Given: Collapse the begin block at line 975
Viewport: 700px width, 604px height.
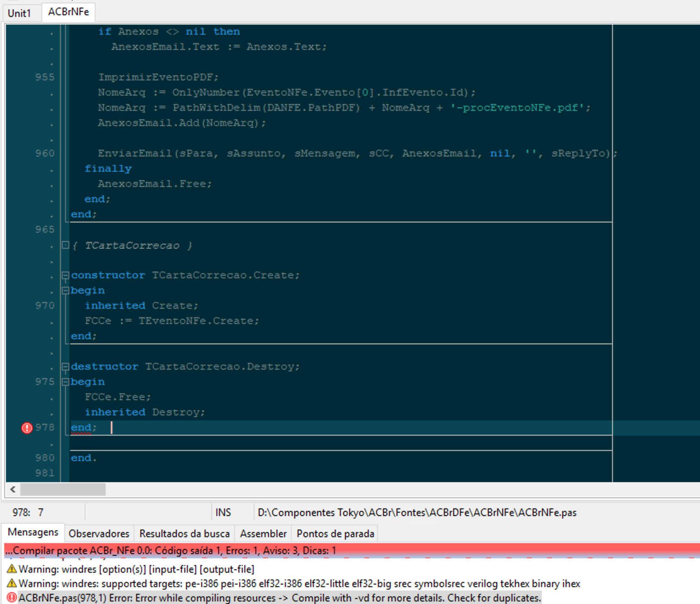Looking at the screenshot, I should (65, 382).
